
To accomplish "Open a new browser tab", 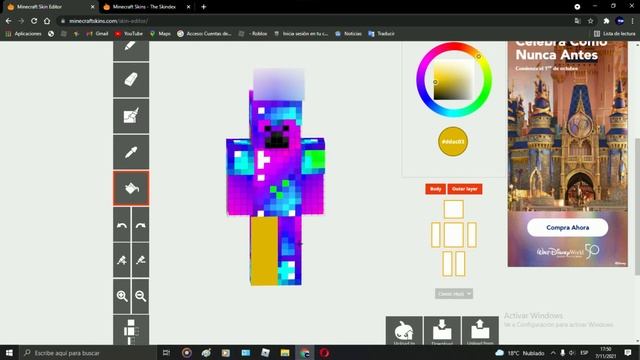I will pos(203,7).
